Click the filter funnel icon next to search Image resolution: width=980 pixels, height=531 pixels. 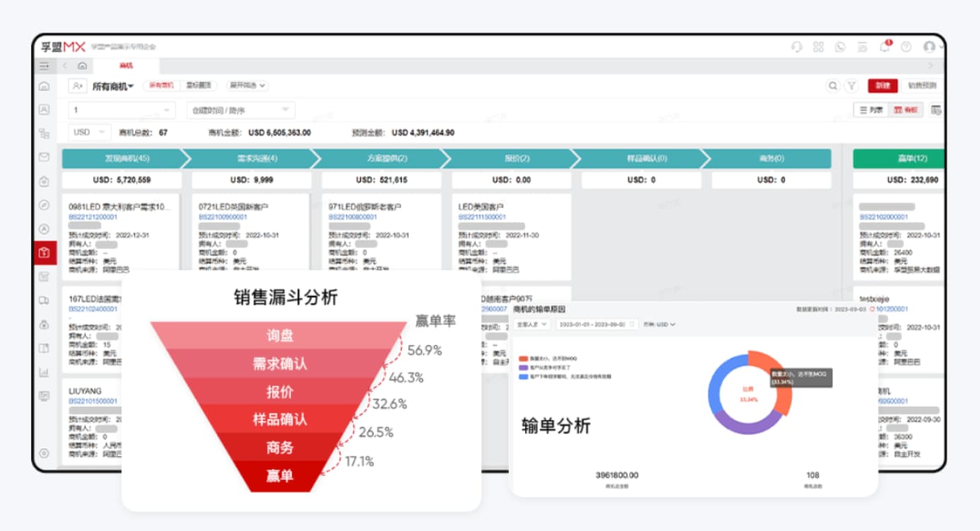851,85
